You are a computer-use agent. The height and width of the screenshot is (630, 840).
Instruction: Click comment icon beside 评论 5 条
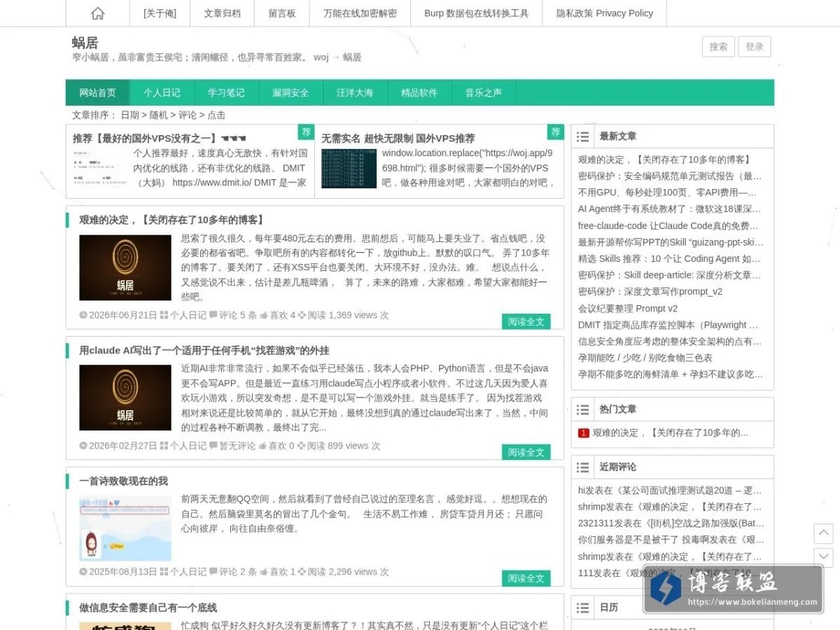[213, 315]
